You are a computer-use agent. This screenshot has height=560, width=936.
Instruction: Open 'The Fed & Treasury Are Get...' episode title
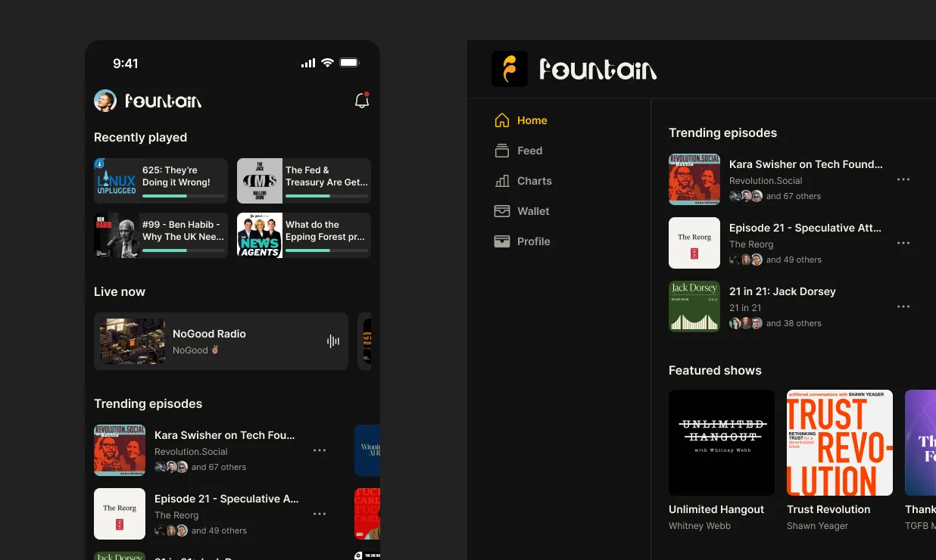(x=326, y=176)
